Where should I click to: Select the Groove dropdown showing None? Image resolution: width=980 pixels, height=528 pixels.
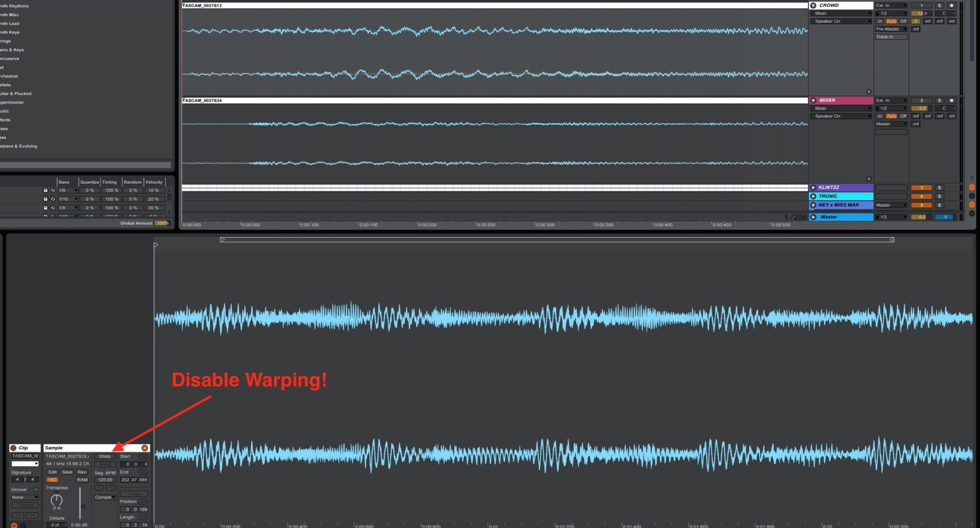[x=23, y=496]
